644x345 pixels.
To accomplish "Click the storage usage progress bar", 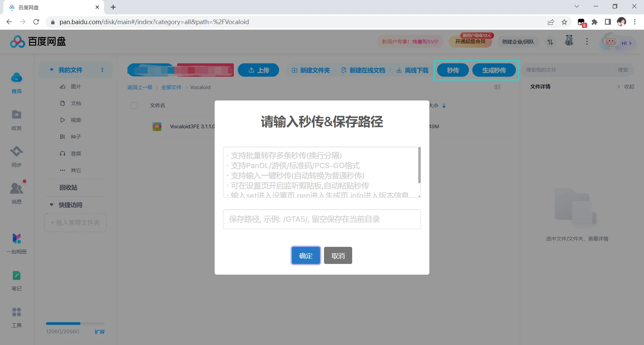I will (x=75, y=324).
